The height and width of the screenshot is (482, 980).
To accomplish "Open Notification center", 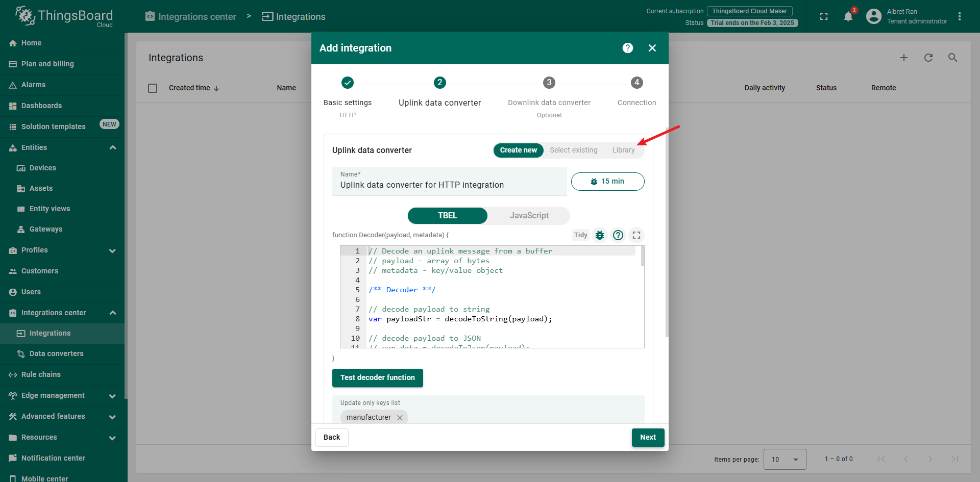I will coord(62,458).
